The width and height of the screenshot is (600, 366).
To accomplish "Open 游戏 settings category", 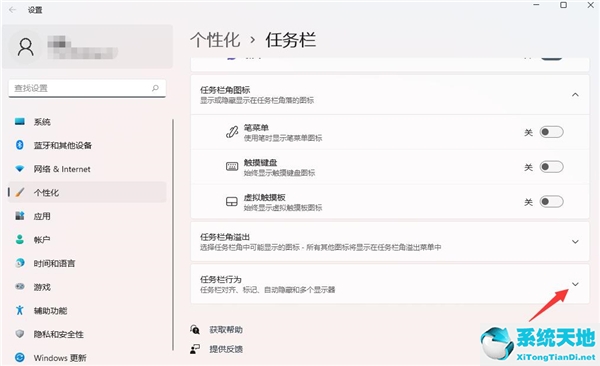I will point(87,287).
